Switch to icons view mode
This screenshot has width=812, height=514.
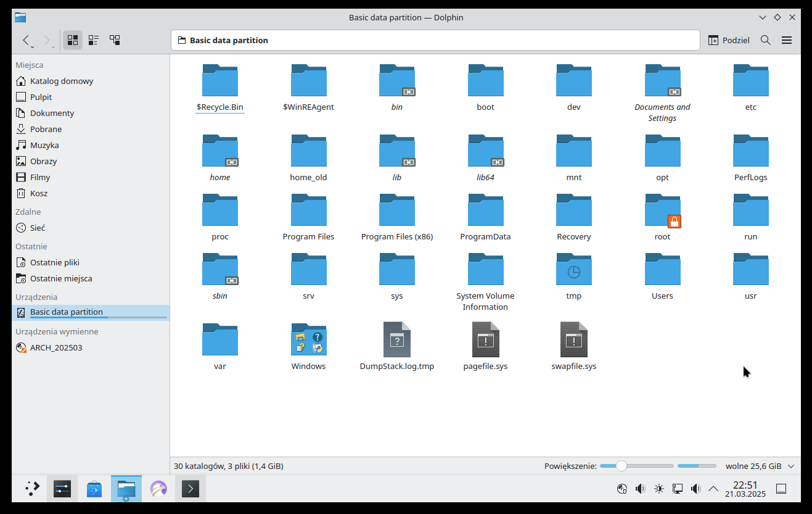73,40
